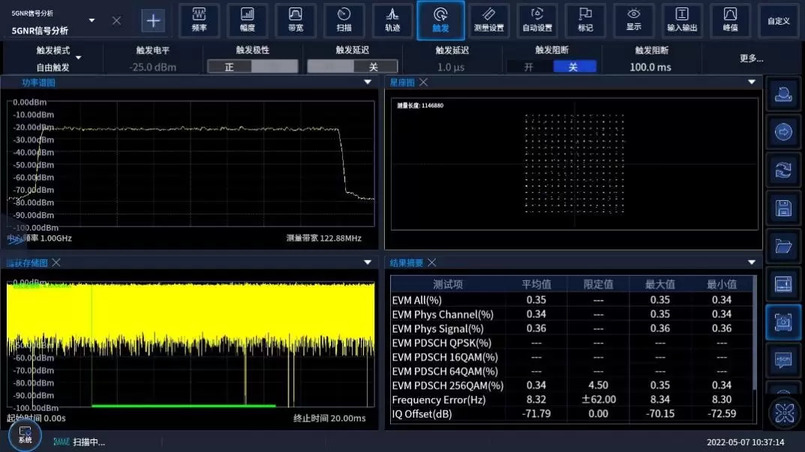Open the folder icon in right sidebar
805x452 pixels.
pos(783,246)
